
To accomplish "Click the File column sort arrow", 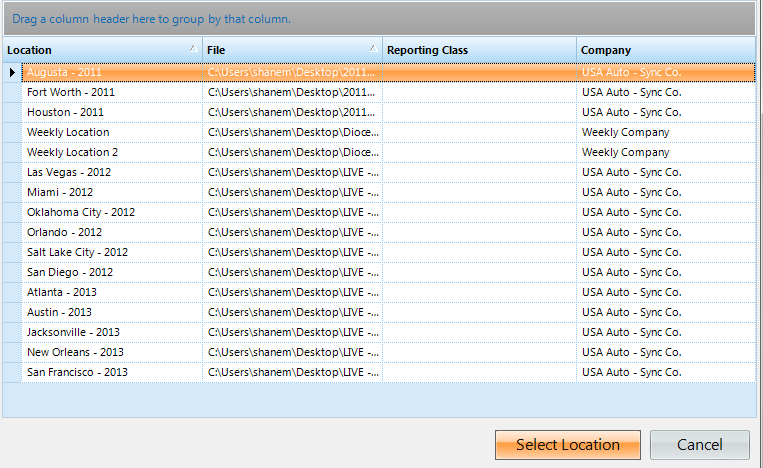I will [x=373, y=48].
